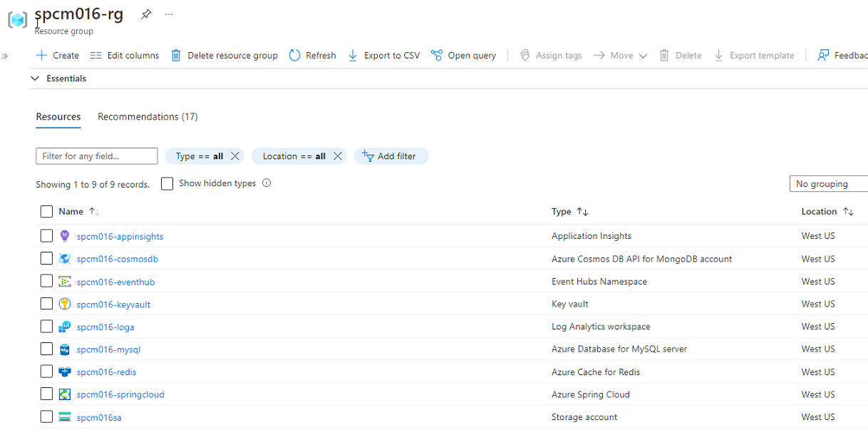This screenshot has width=868, height=445.
Task: Click the Cosmos DB icon
Action: point(65,259)
